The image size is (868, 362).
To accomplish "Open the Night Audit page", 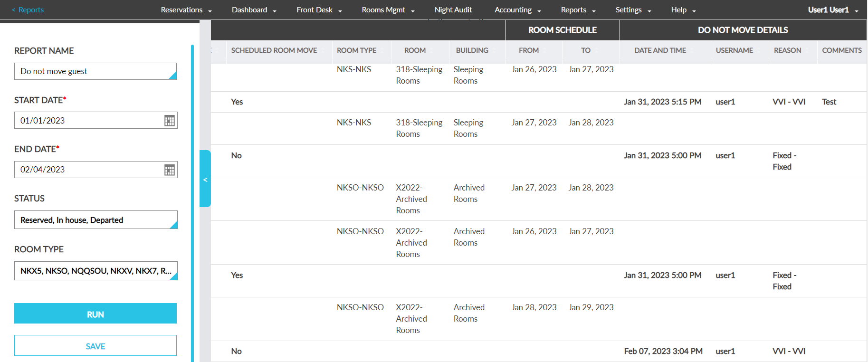I will [453, 10].
